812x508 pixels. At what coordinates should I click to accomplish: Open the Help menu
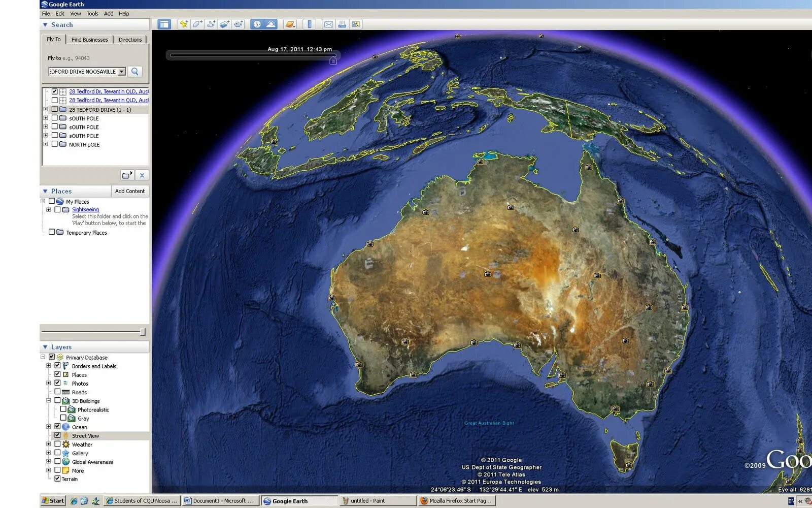[124, 14]
